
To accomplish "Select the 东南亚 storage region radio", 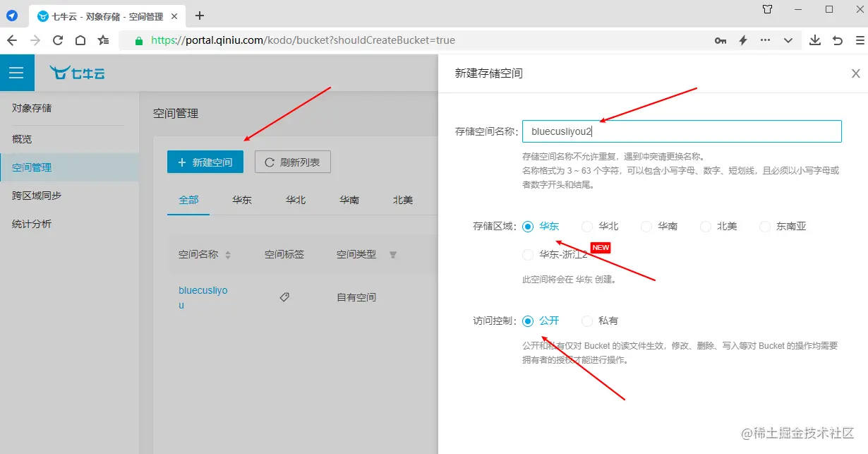I will (x=765, y=227).
